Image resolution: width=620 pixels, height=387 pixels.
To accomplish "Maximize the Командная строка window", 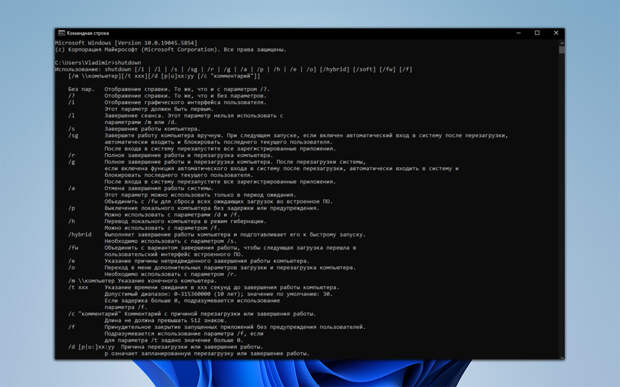I will coord(537,33).
